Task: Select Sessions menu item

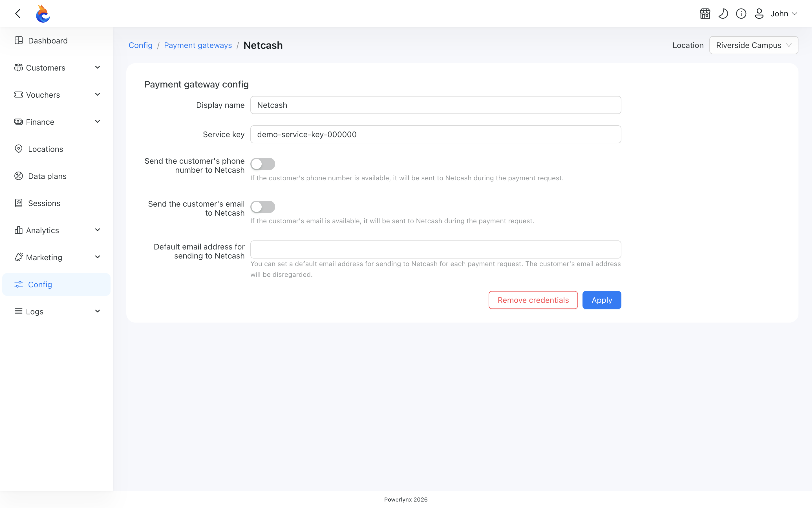Action: [x=56, y=203]
